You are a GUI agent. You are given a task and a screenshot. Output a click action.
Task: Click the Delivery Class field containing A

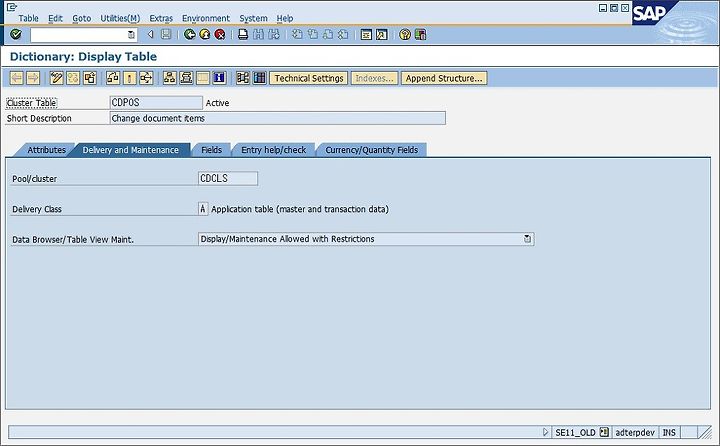[x=202, y=209]
